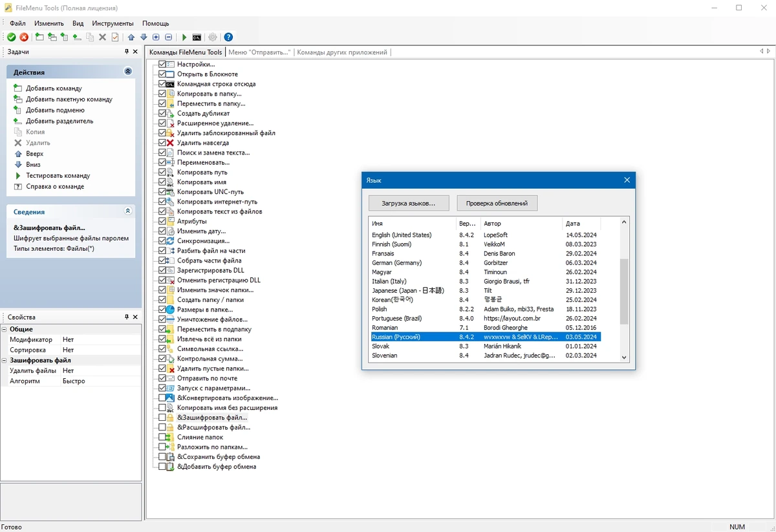Open help via blue question mark icon
The image size is (776, 532).
tap(228, 37)
